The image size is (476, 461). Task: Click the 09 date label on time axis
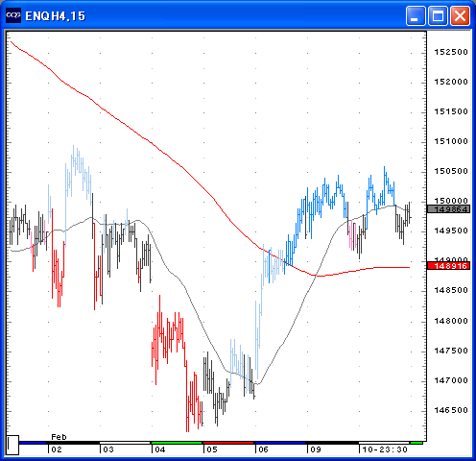316,449
